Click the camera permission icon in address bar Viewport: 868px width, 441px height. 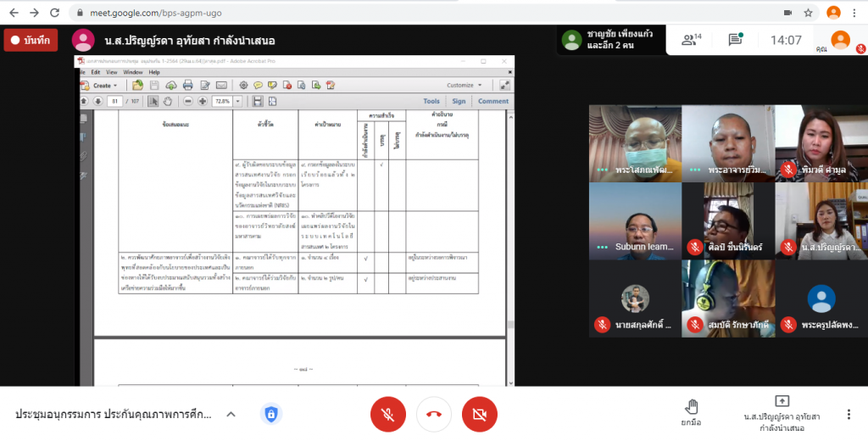pyautogui.click(x=787, y=13)
